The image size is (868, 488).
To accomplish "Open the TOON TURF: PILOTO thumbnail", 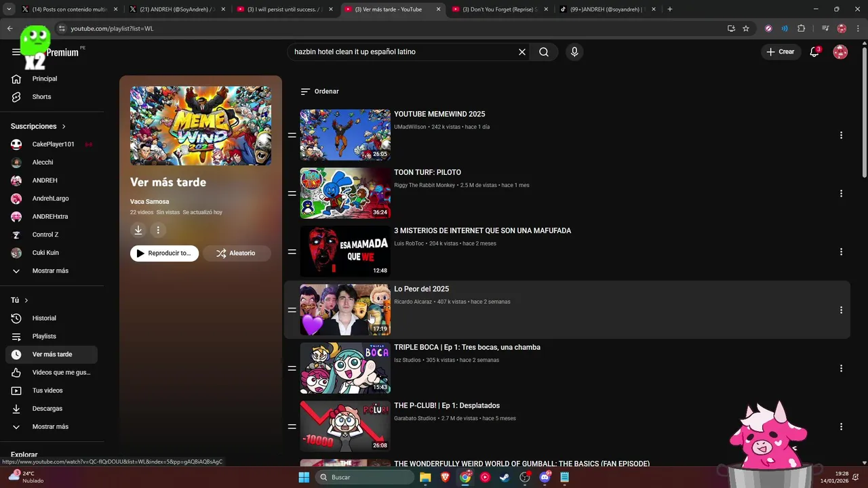I will (345, 193).
